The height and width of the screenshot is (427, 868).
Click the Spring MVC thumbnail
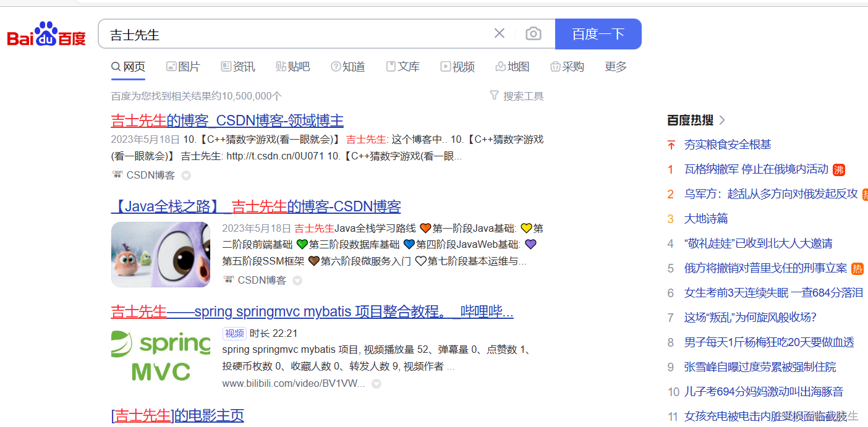[x=161, y=357]
